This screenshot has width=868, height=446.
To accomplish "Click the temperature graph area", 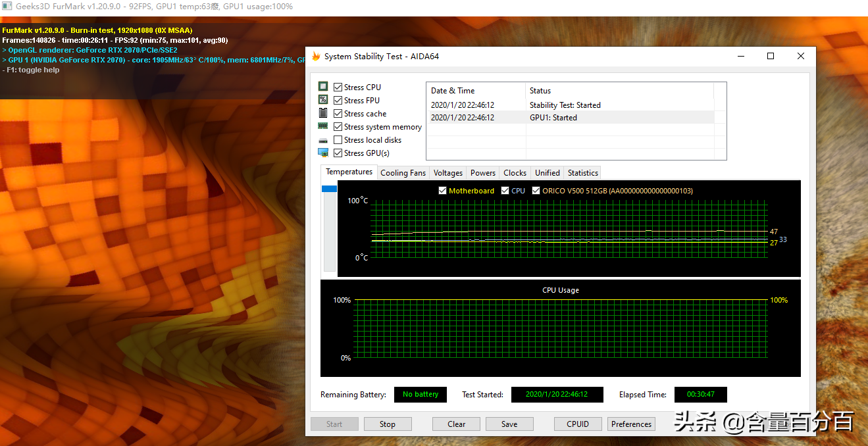I will pyautogui.click(x=569, y=229).
